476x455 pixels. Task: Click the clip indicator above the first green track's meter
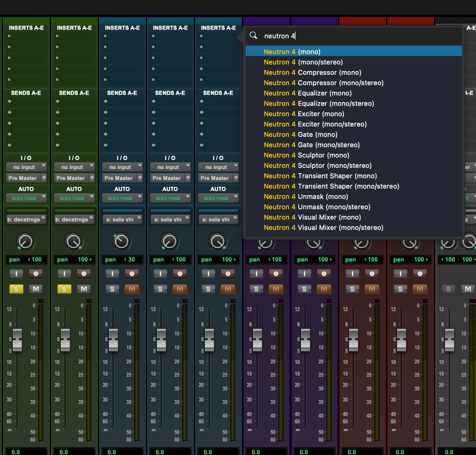[x=41, y=301]
